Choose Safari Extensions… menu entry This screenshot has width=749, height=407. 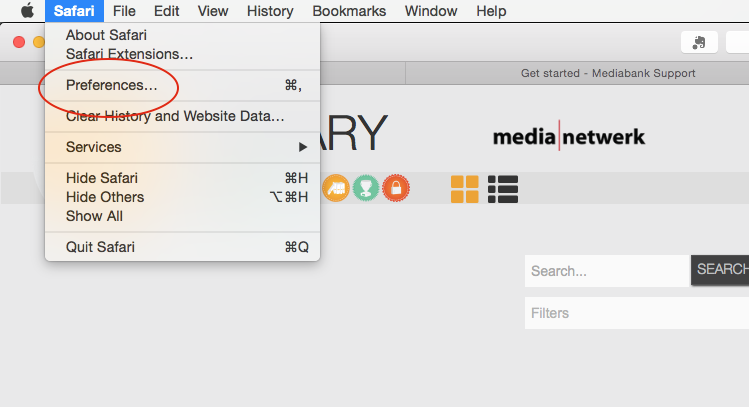(182, 54)
